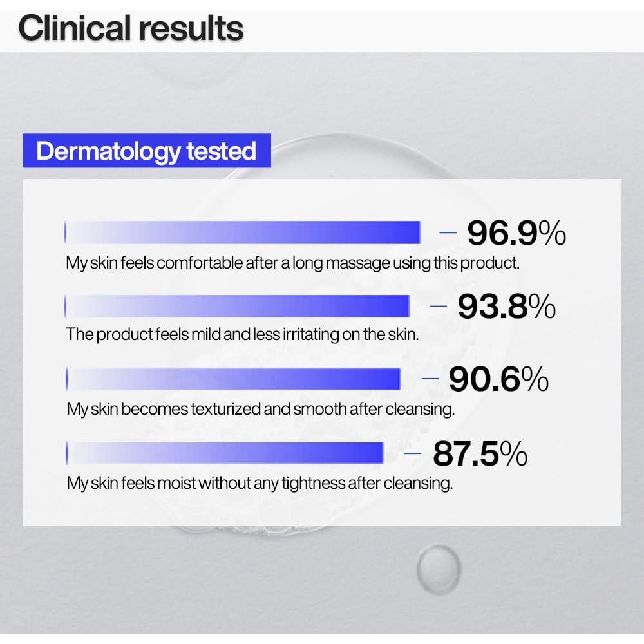
Task: Click the "texturized and smooth after cleansing" statement
Action: tap(261, 409)
